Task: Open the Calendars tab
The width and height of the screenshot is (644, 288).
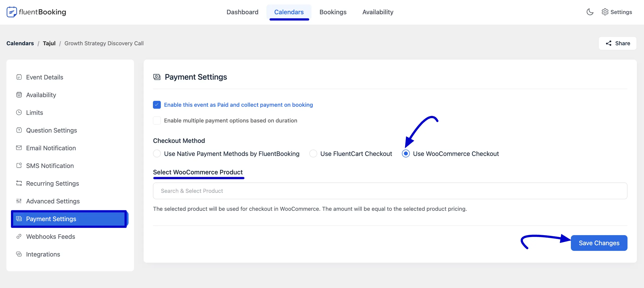Action: (289, 12)
